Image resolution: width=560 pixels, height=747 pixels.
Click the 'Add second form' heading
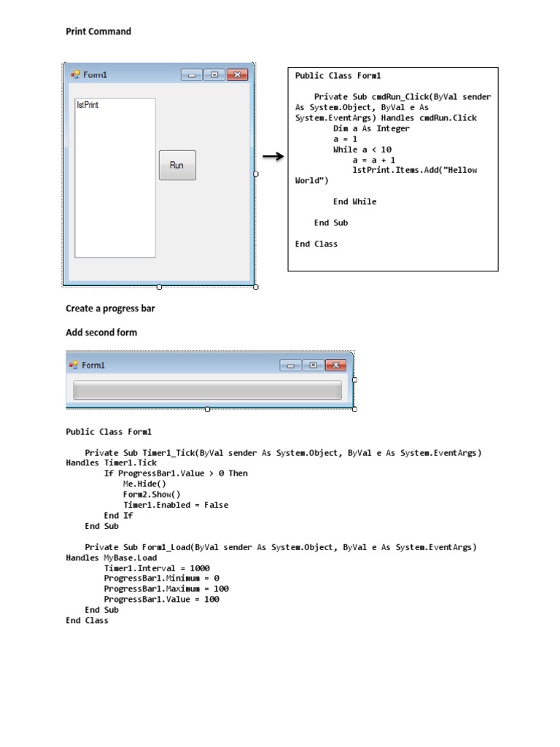click(x=101, y=333)
